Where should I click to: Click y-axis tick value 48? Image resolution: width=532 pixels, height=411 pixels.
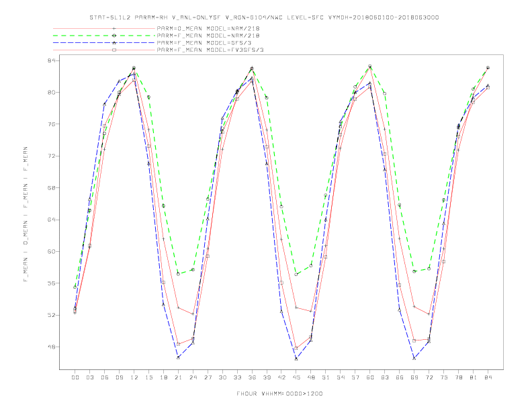coord(52,347)
